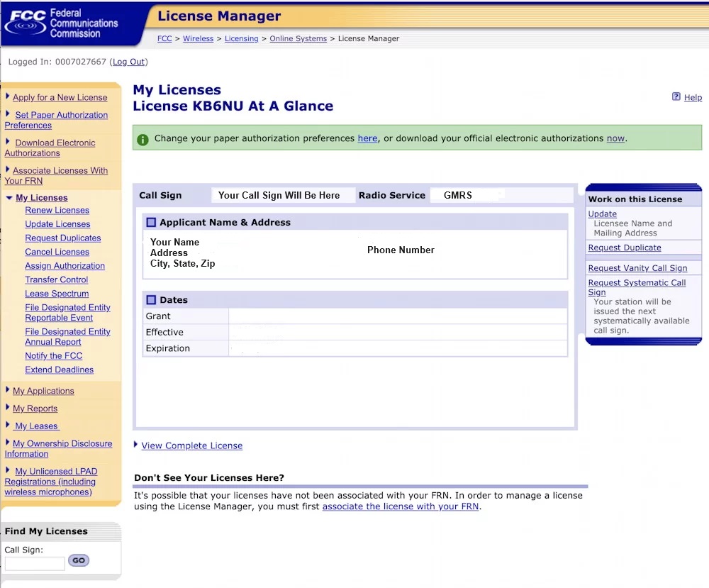Expand the My Applications sidebar section
The height and width of the screenshot is (588, 709).
pos(8,390)
